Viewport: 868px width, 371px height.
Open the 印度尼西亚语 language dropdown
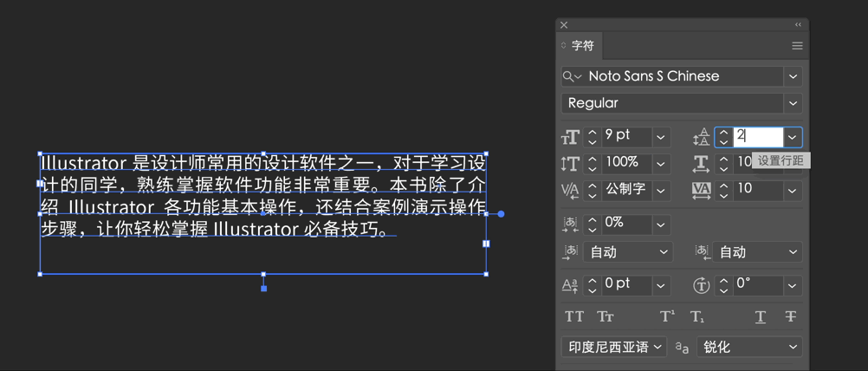(614, 348)
